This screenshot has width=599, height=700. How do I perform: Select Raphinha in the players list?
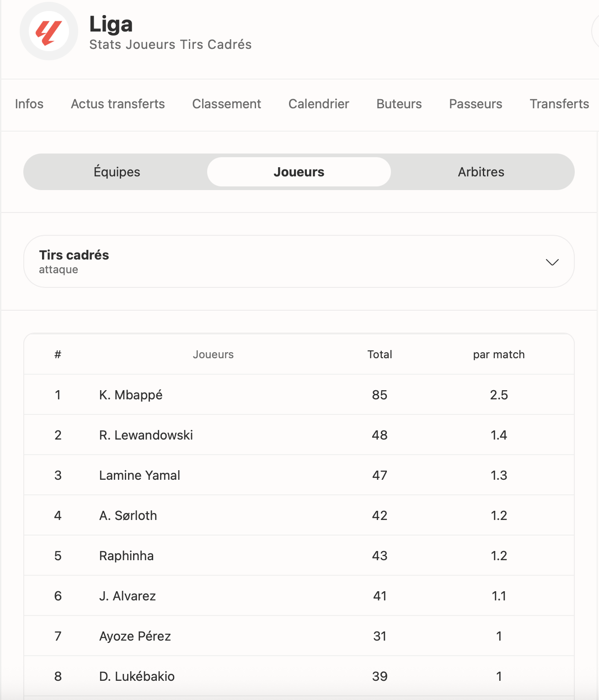tap(299, 556)
